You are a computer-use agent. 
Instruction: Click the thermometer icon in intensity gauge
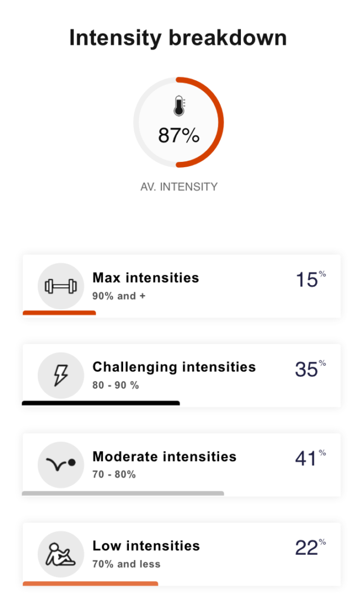[x=179, y=106]
